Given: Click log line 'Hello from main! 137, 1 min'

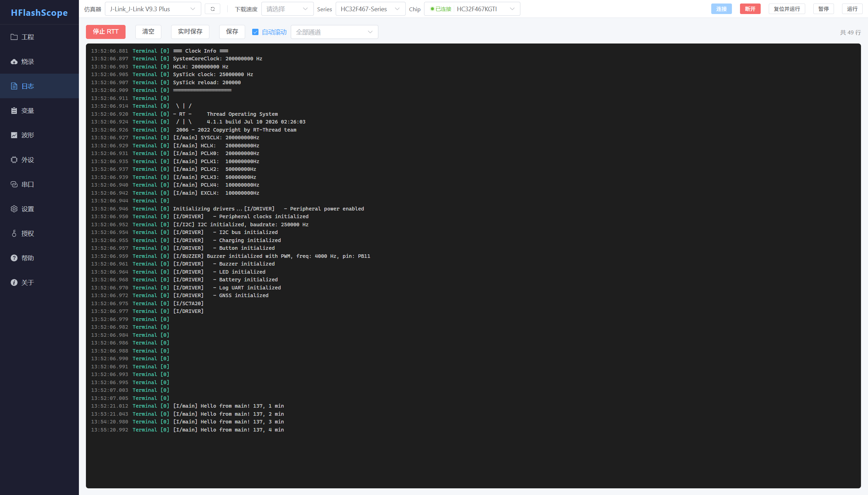Looking at the screenshot, I should tap(242, 406).
